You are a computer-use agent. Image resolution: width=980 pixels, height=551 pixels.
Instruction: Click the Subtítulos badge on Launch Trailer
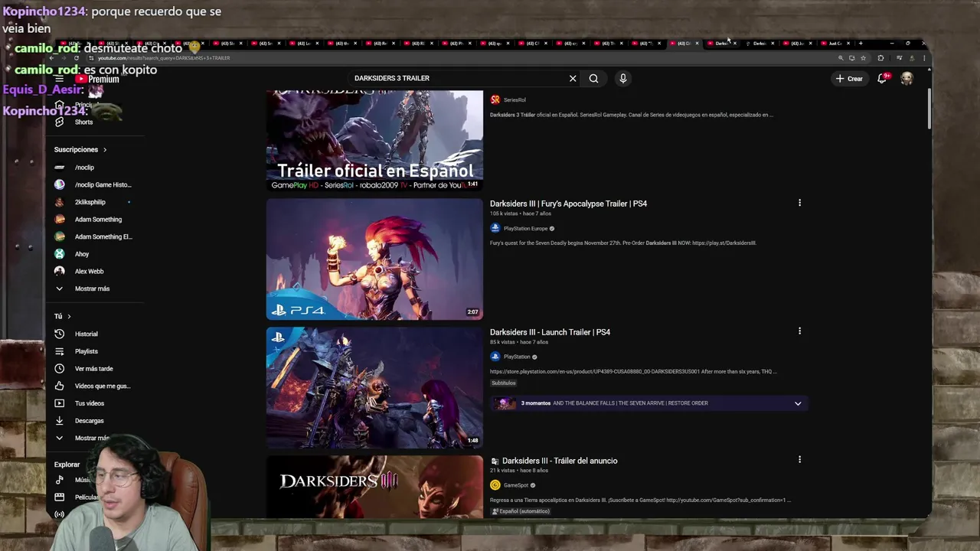click(x=504, y=383)
